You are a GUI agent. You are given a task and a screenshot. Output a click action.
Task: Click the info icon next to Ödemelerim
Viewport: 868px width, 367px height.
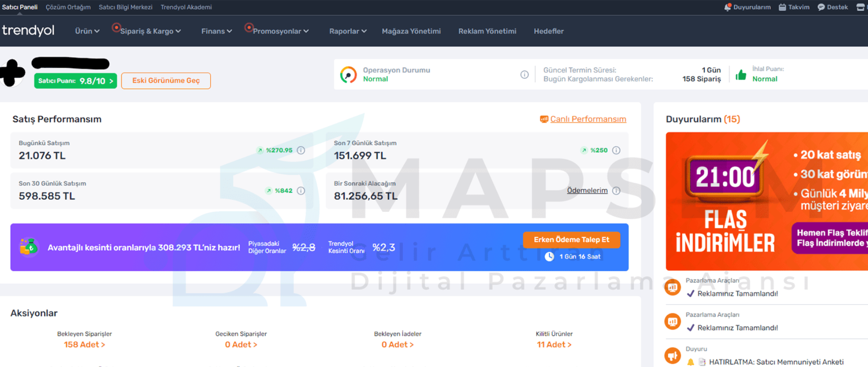pos(616,191)
